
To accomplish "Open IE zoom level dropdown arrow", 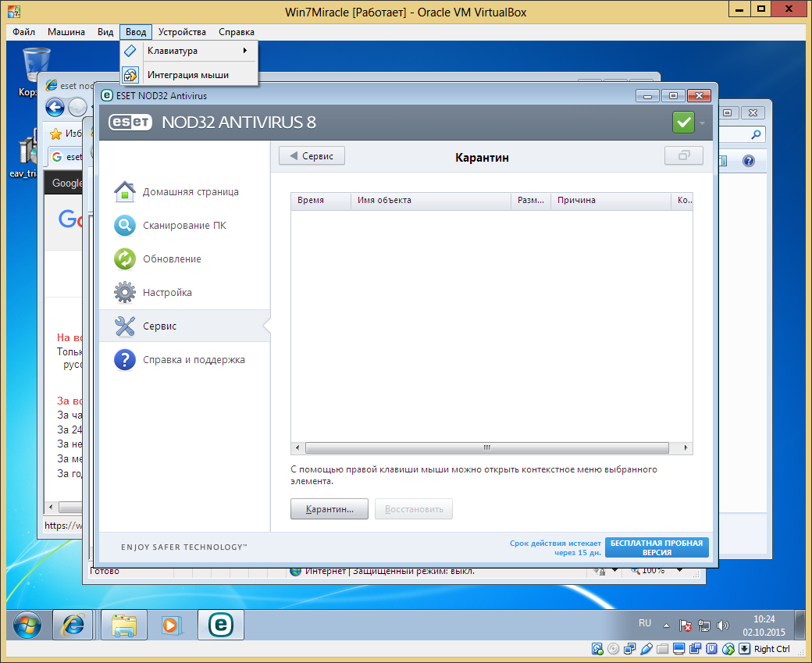I will pyautogui.click(x=679, y=571).
